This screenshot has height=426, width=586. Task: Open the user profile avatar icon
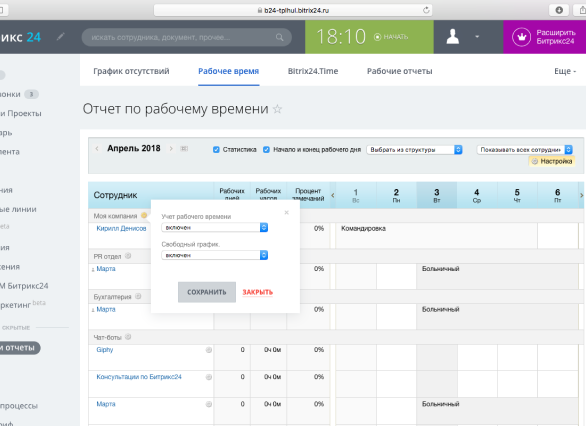pos(453,37)
